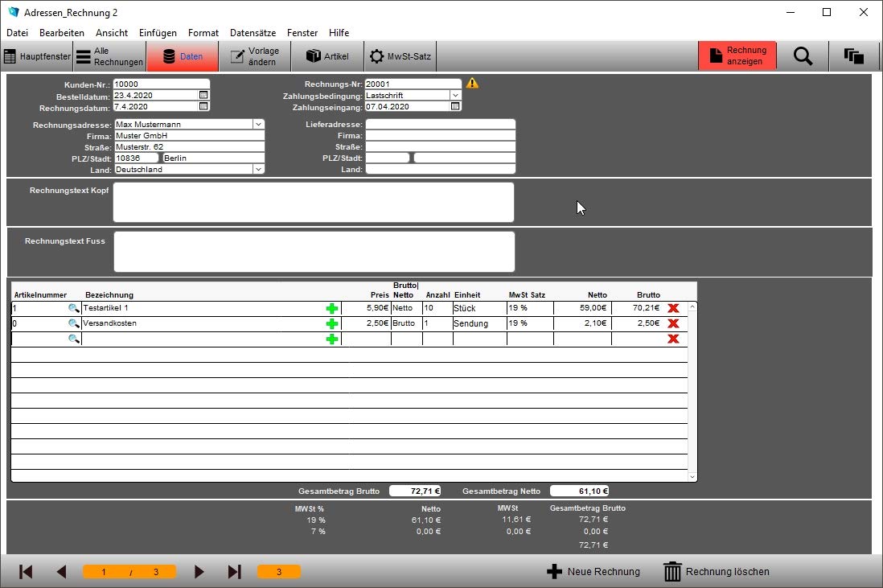This screenshot has width=883, height=588.
Task: Click the Rechnung anzeigen button
Action: [x=737, y=56]
